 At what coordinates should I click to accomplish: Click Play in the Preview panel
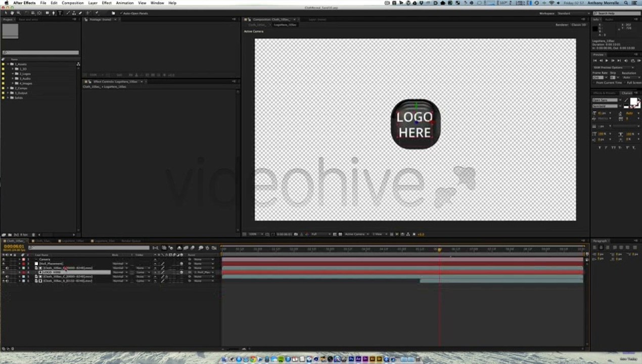[607, 61]
